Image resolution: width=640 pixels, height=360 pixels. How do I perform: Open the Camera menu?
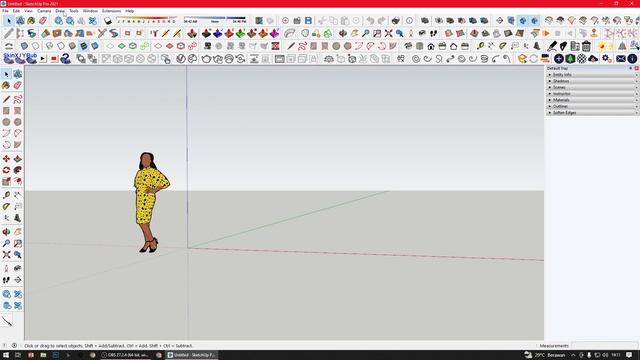coord(44,11)
